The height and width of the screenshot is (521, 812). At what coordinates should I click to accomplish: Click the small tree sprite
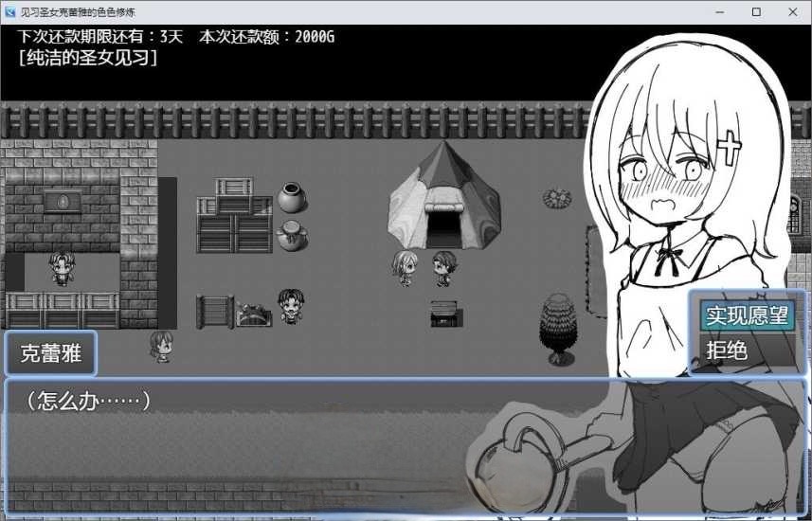559,328
